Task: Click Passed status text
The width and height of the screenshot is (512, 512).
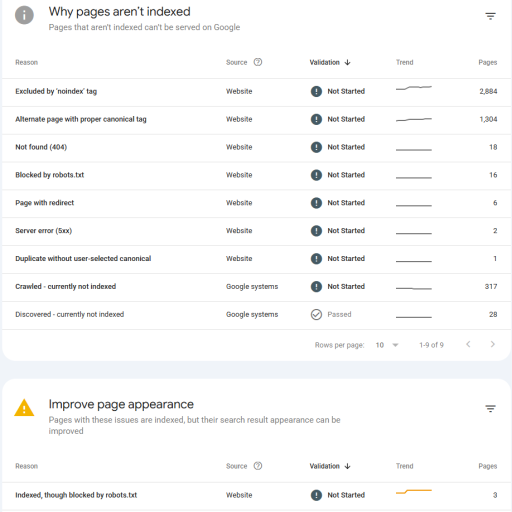Action: 339,314
